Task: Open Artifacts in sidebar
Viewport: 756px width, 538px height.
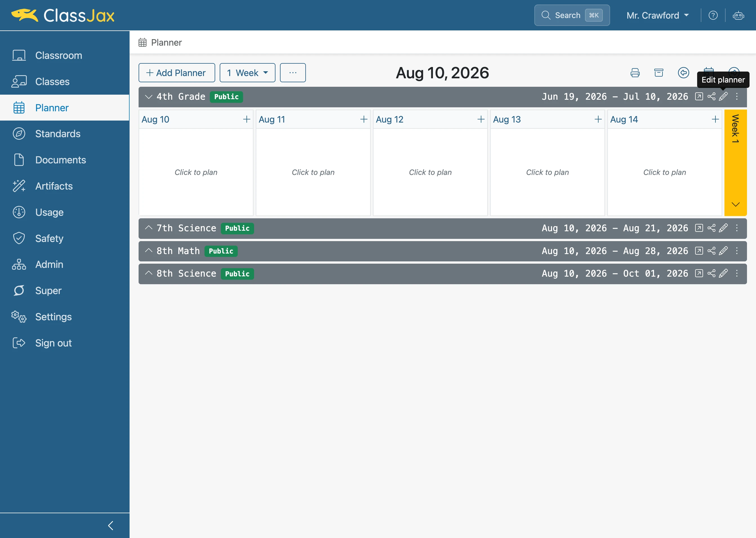Action: [65, 186]
